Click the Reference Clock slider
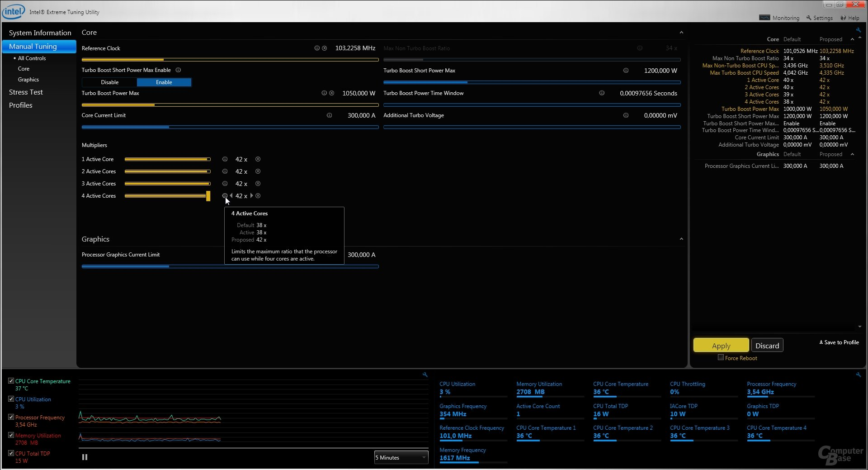The height and width of the screenshot is (470, 868). pos(230,59)
